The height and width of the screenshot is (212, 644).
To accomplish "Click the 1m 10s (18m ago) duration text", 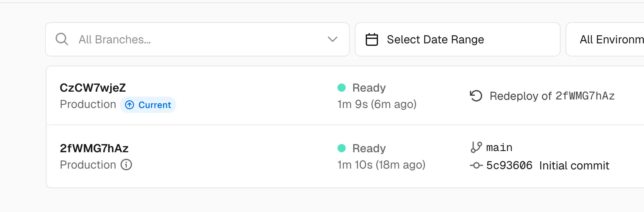I will [381, 165].
